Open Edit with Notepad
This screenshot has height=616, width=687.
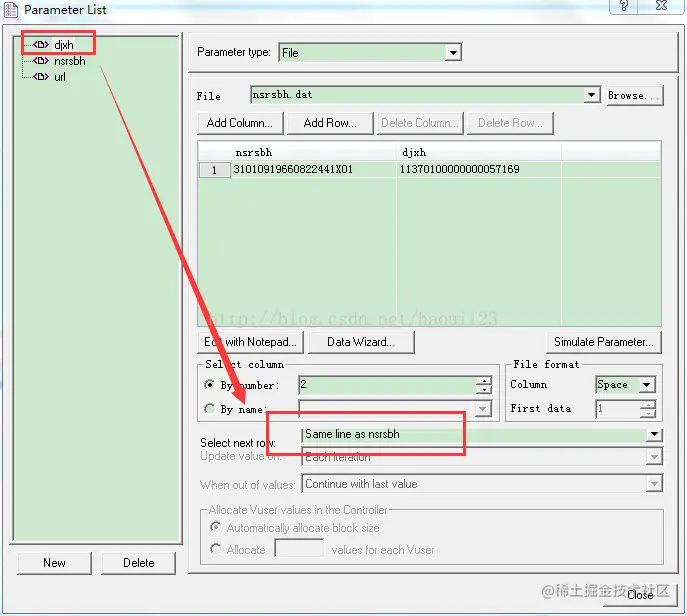click(x=250, y=342)
